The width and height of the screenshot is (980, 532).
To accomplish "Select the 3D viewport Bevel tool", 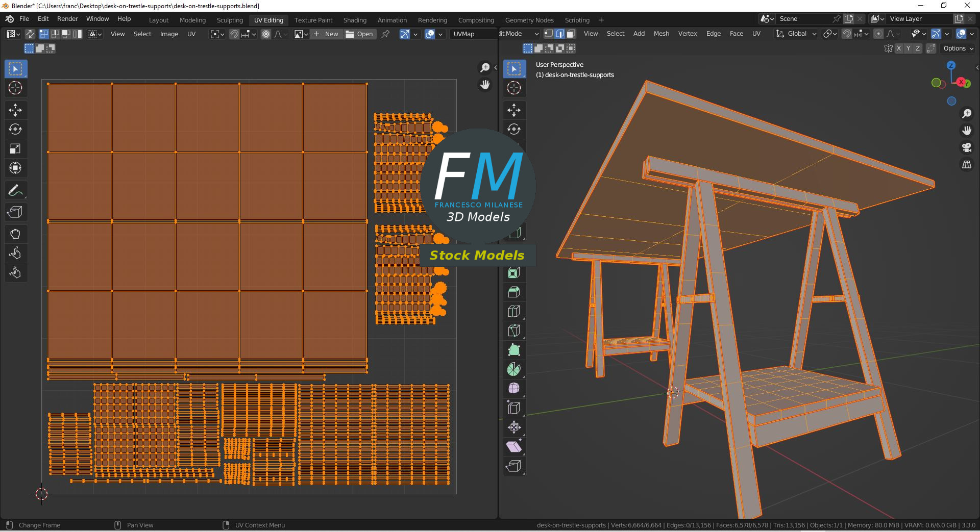I will click(514, 292).
